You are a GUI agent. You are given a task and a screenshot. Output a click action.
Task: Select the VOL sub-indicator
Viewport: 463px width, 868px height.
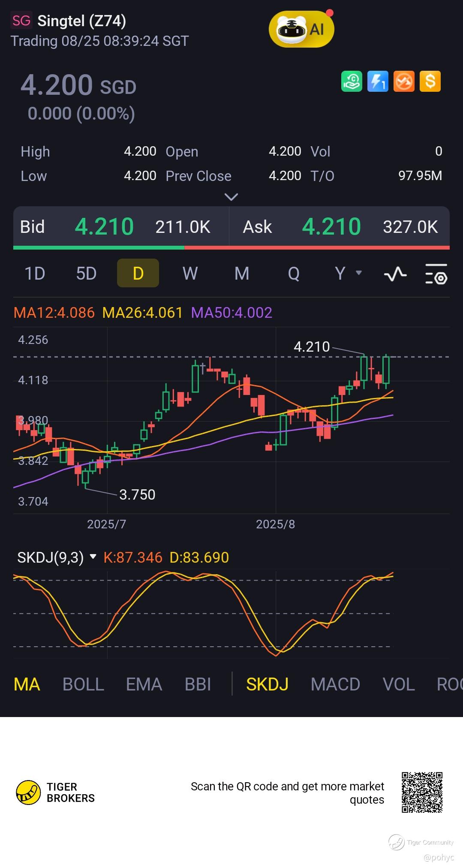click(398, 684)
